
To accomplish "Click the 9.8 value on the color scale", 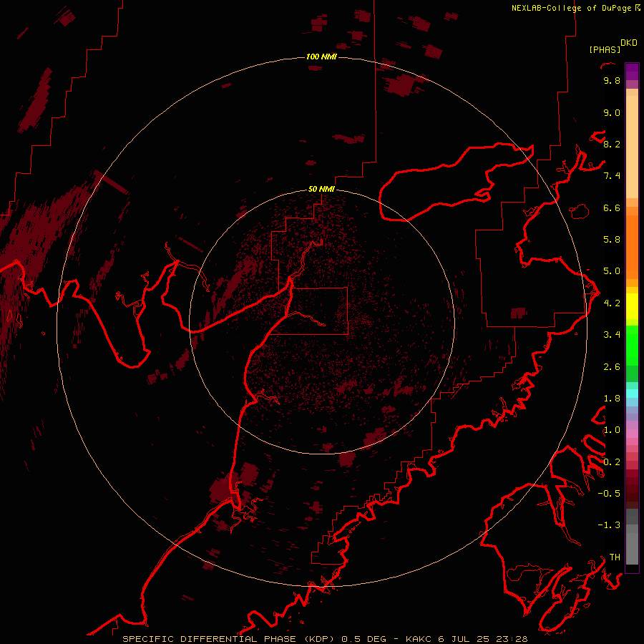I will pos(612,81).
